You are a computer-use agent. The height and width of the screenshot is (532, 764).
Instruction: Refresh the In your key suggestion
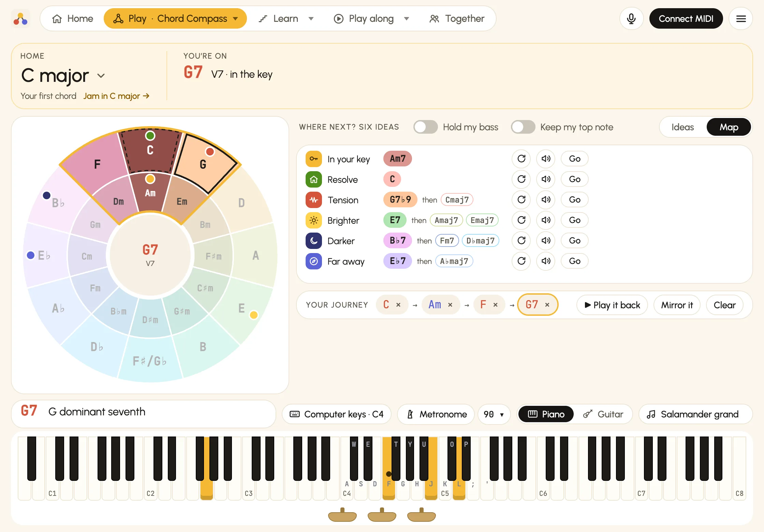click(x=521, y=159)
